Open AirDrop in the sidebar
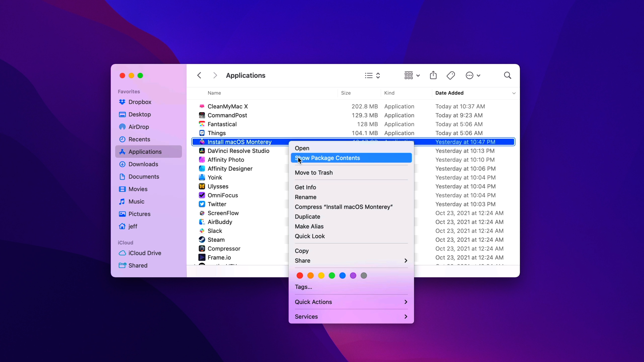This screenshot has width=644, height=362. (x=138, y=127)
